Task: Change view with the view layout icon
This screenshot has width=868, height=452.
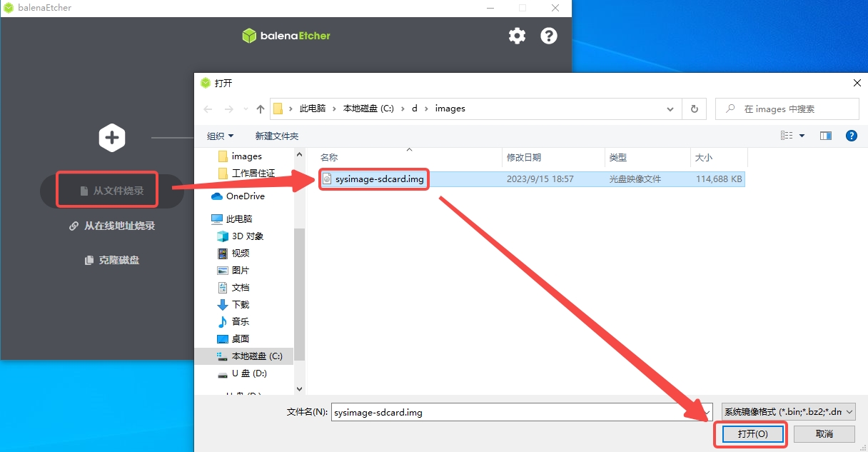Action: click(x=787, y=136)
